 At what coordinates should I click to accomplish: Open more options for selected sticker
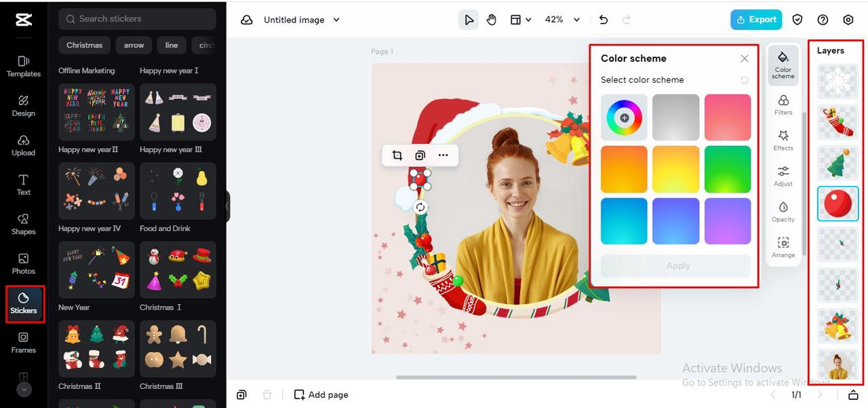pyautogui.click(x=443, y=155)
